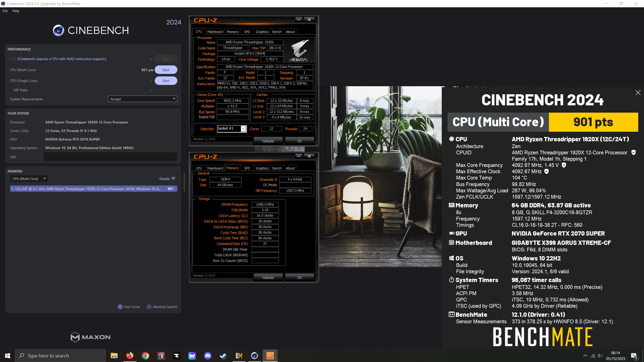Open About tab in upper CPU-Z

pyautogui.click(x=290, y=32)
